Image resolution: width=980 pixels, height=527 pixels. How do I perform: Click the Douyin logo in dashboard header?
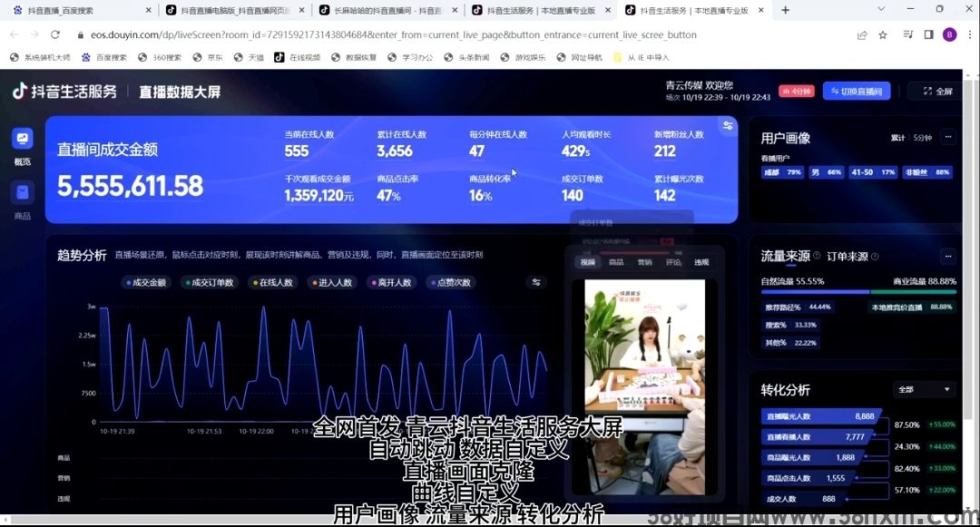pyautogui.click(x=19, y=92)
